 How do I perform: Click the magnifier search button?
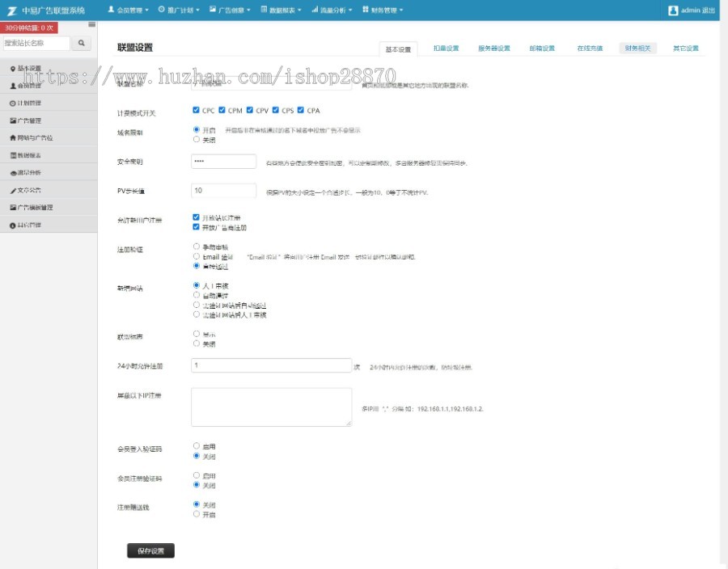(81, 43)
